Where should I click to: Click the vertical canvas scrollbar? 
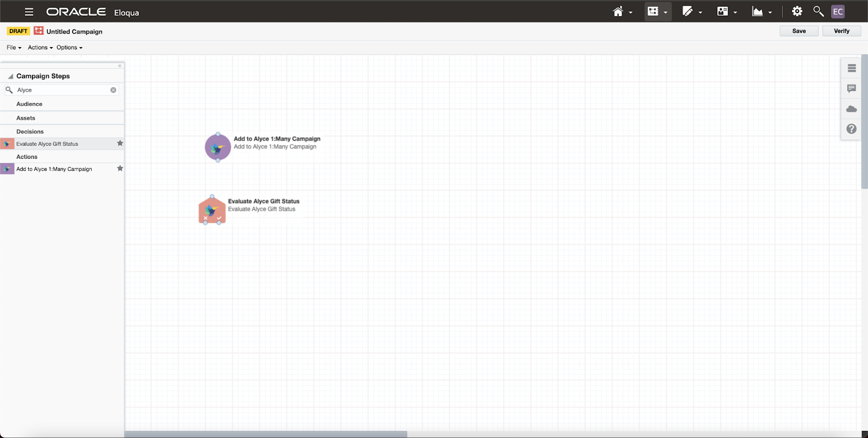pyautogui.click(x=865, y=122)
